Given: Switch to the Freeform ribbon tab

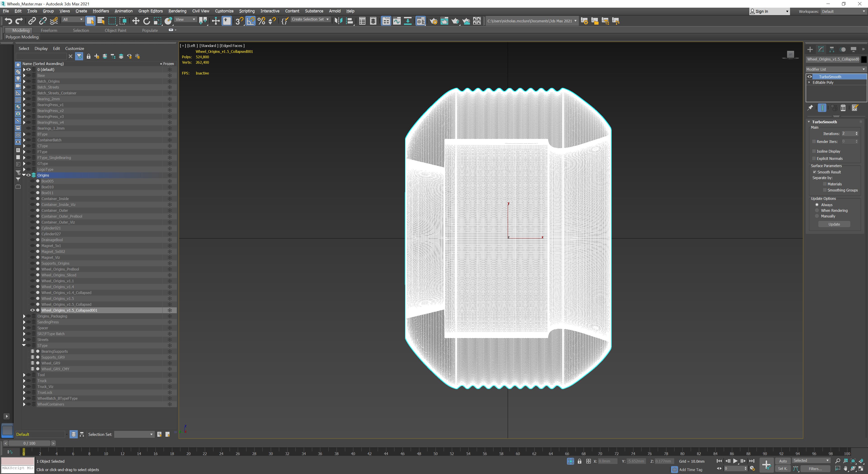Looking at the screenshot, I should click(x=49, y=30).
